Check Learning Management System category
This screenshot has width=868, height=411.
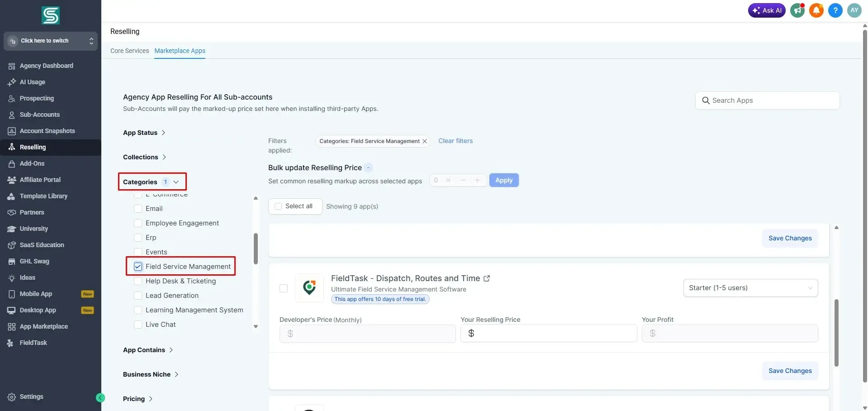pos(138,310)
